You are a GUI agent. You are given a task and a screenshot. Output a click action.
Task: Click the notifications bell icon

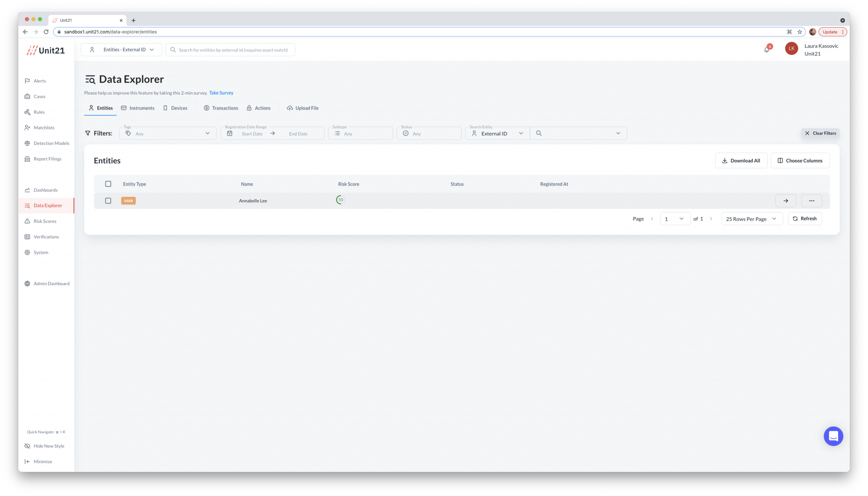pyautogui.click(x=766, y=50)
